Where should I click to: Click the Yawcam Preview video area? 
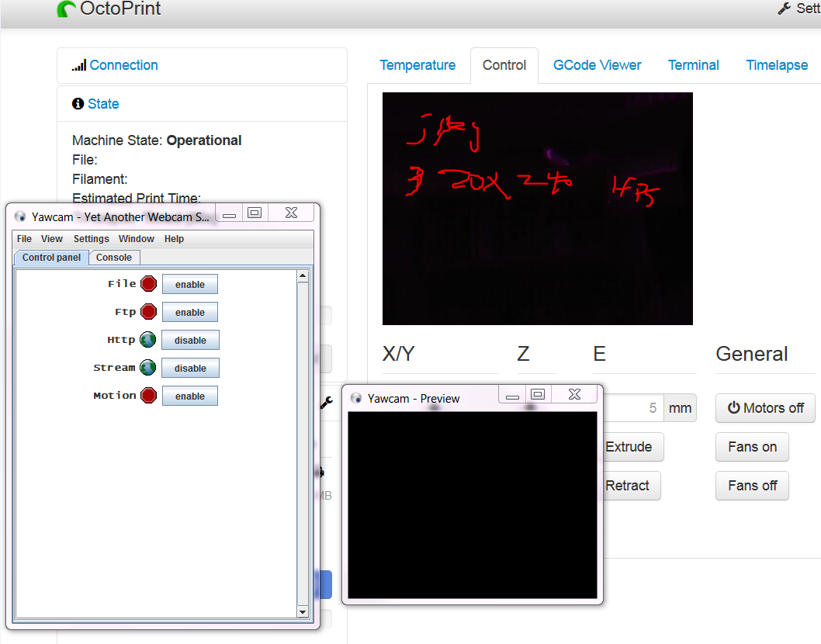pos(473,505)
